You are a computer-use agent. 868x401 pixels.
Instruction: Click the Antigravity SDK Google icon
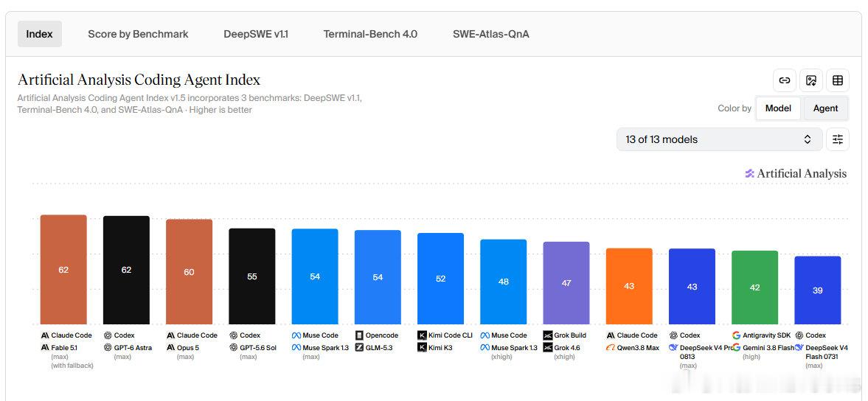point(736,335)
